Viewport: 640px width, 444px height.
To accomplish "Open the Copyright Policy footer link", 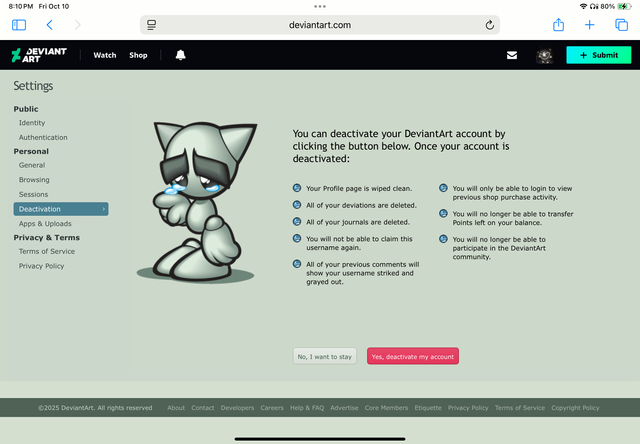I will pos(575,408).
